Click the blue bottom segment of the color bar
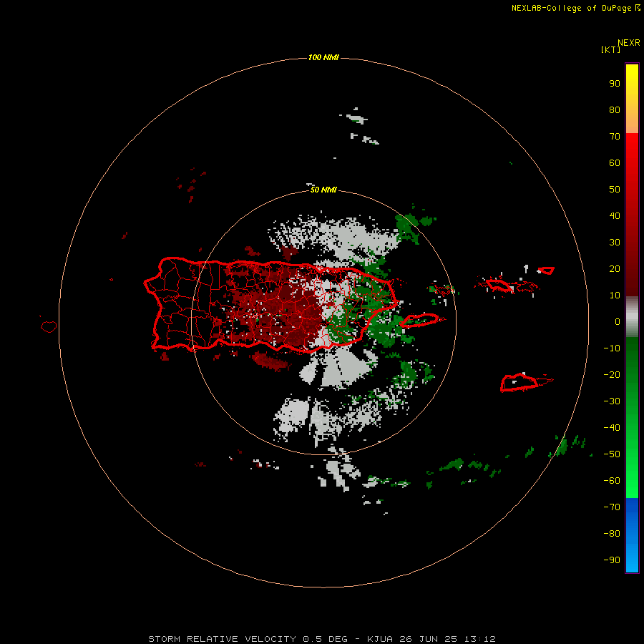This screenshot has width=644, height=644. [x=632, y=535]
